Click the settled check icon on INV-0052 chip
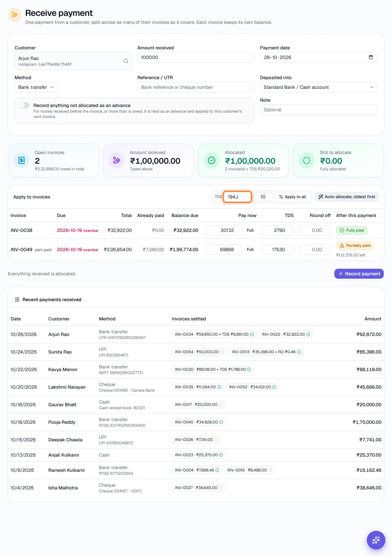Screen dimensions: 392x556 [274, 387]
